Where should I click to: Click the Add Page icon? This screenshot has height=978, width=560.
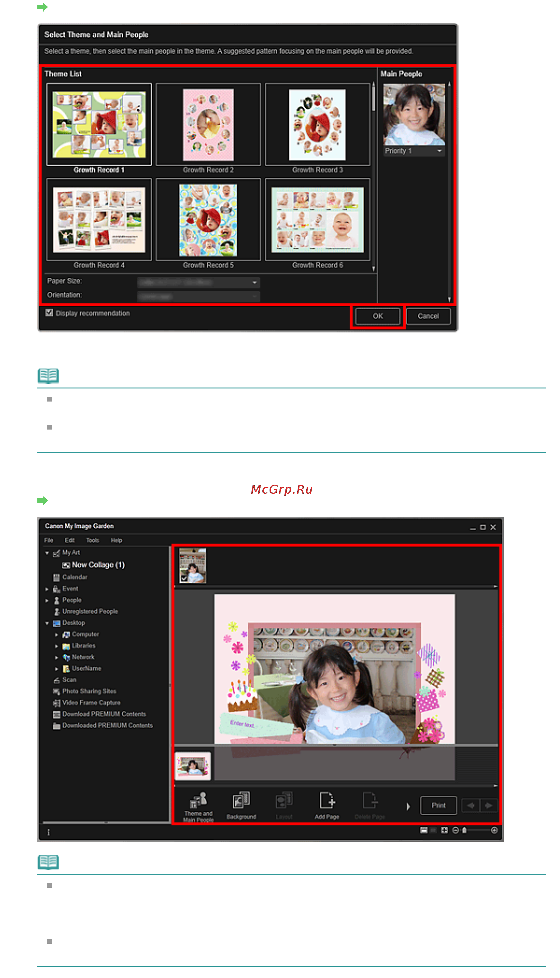[x=327, y=806]
